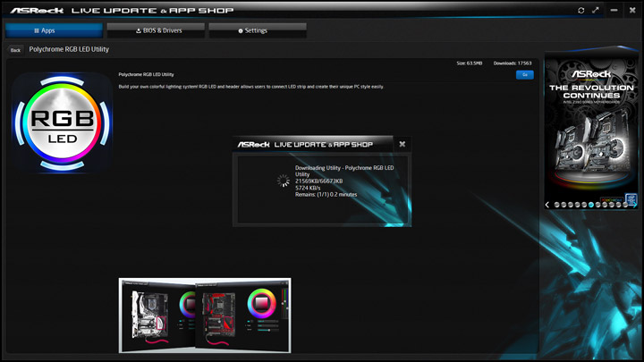This screenshot has width=644, height=362.
Task: Click the 'Polychrome RGB LED Utility' page heading
Action: [x=69, y=49]
